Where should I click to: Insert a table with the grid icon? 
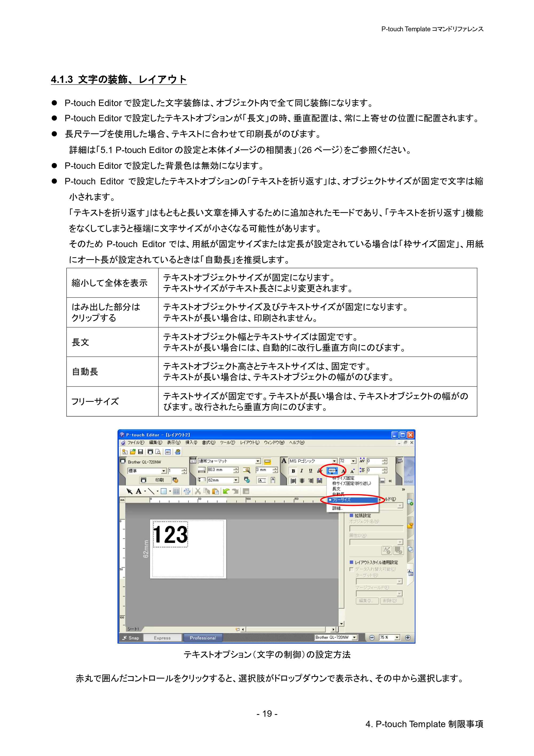pos(176,491)
